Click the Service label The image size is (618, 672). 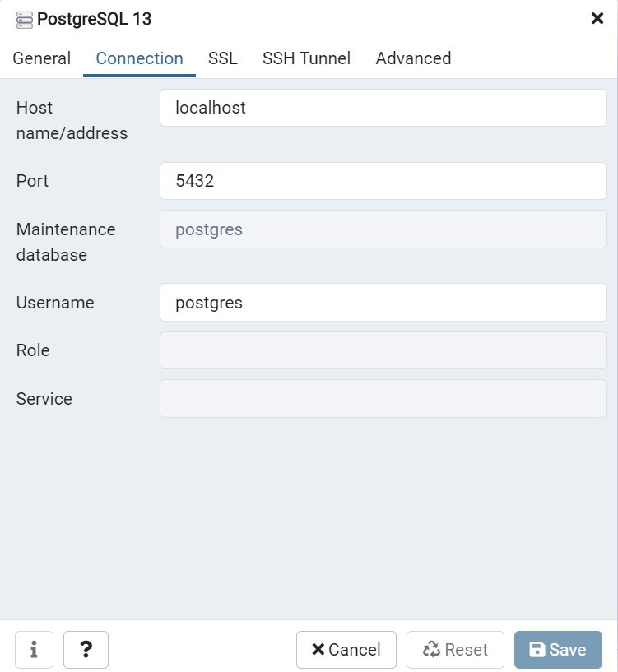pyautogui.click(x=44, y=399)
